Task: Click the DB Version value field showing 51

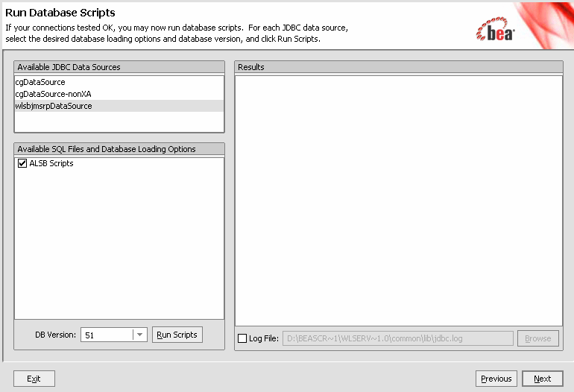Action: (107, 335)
